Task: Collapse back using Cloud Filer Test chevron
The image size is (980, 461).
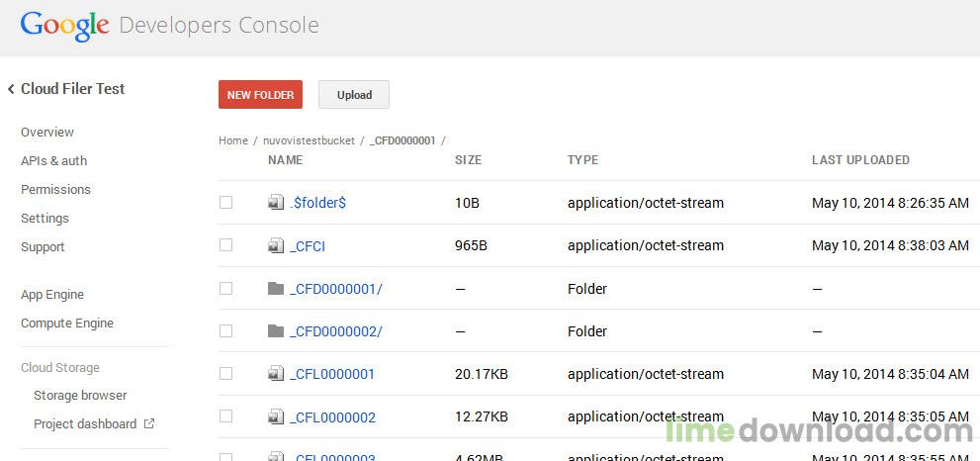Action: click(x=11, y=89)
